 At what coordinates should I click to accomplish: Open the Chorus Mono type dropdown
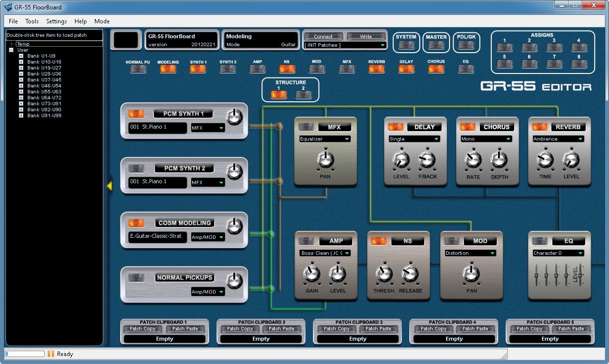pyautogui.click(x=486, y=139)
